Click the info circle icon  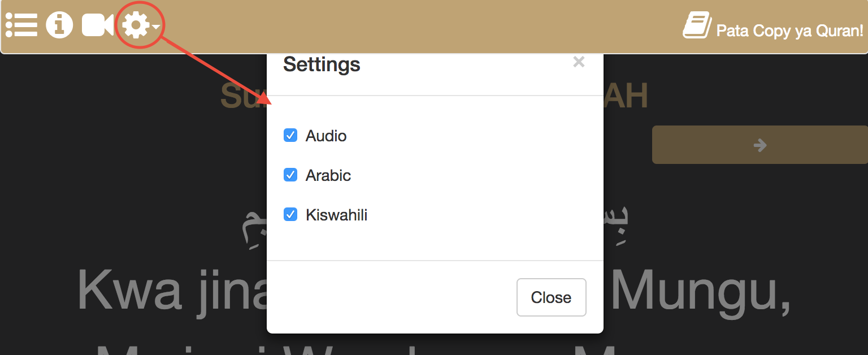[59, 25]
